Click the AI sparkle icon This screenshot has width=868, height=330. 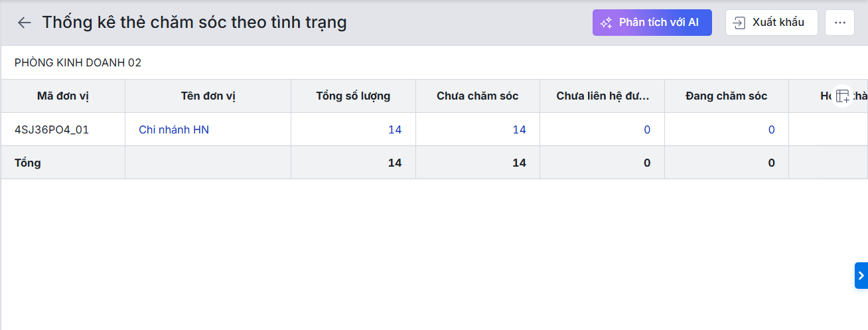606,23
